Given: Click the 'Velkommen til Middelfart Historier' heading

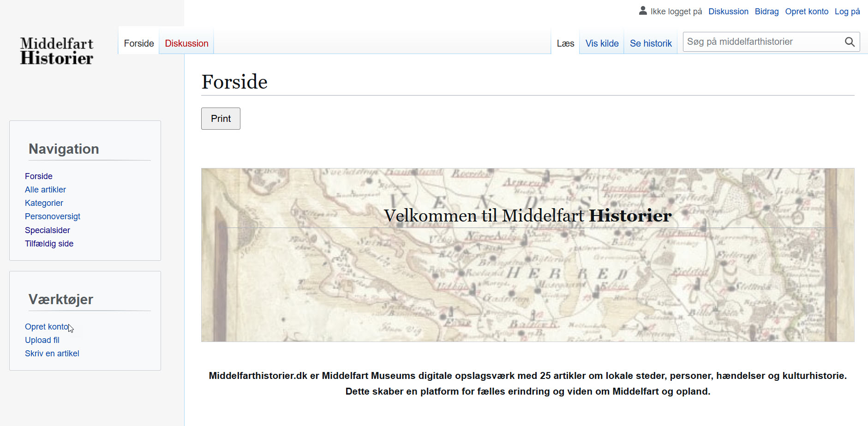Looking at the screenshot, I should pyautogui.click(x=527, y=216).
